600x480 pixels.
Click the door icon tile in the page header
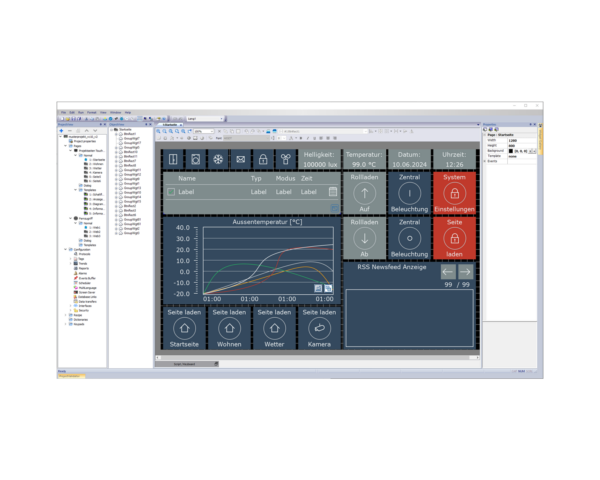pos(173,159)
